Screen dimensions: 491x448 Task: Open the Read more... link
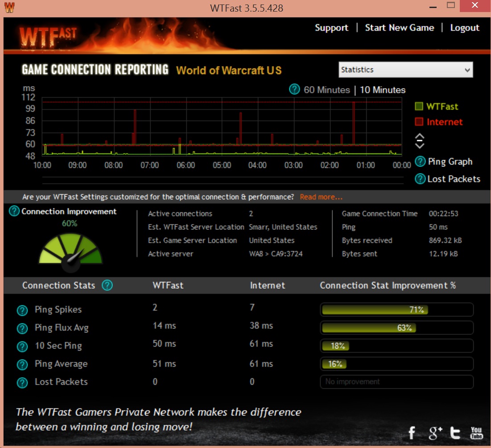pyautogui.click(x=321, y=197)
